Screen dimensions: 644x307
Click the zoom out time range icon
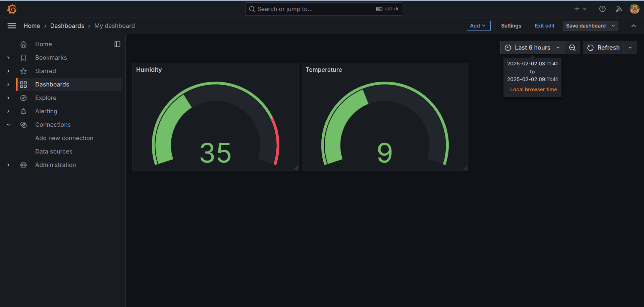(573, 47)
